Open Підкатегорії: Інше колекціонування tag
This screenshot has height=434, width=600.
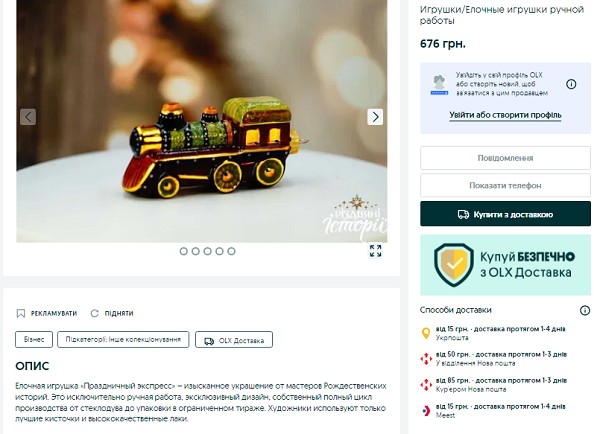point(123,339)
